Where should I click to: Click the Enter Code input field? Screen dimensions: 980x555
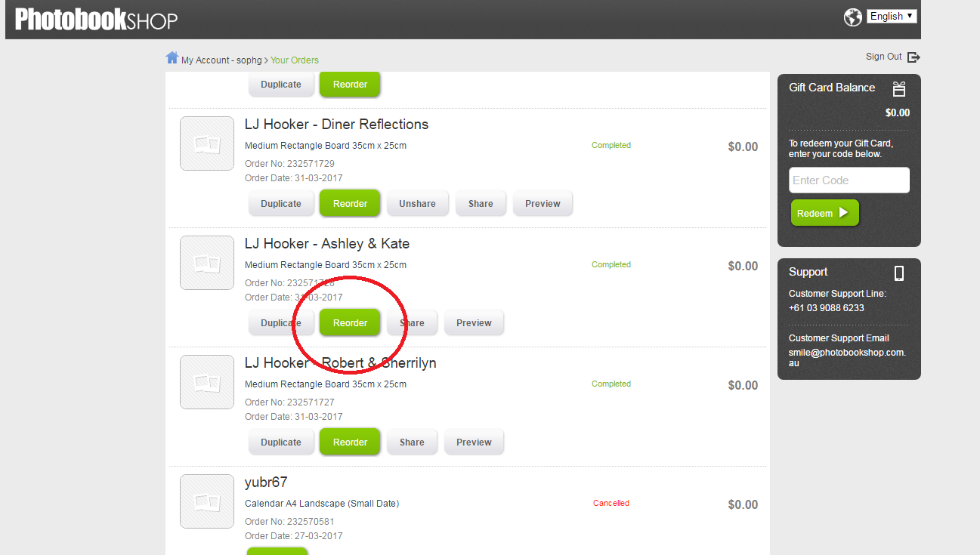click(849, 180)
